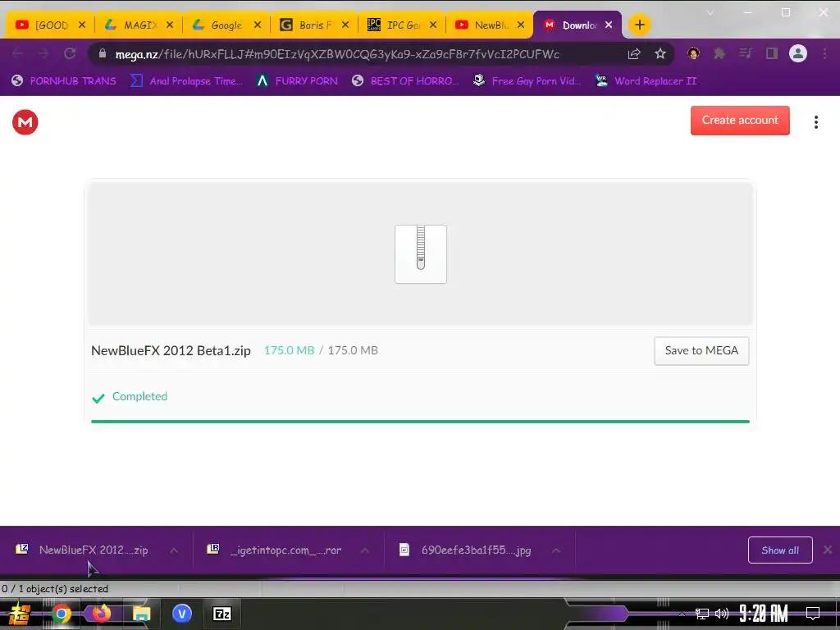Click the Chrome taskbar icon

(x=62, y=614)
